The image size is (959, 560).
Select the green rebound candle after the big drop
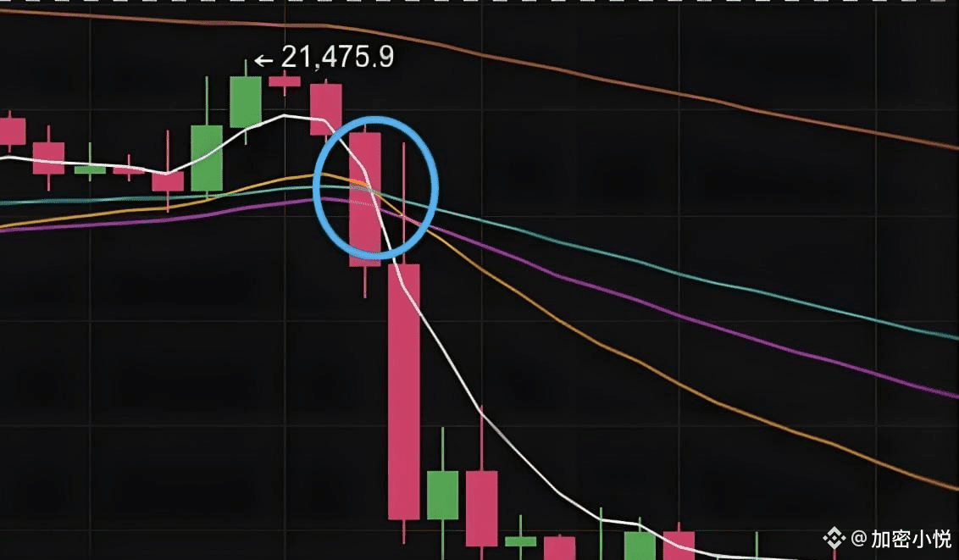(x=443, y=495)
